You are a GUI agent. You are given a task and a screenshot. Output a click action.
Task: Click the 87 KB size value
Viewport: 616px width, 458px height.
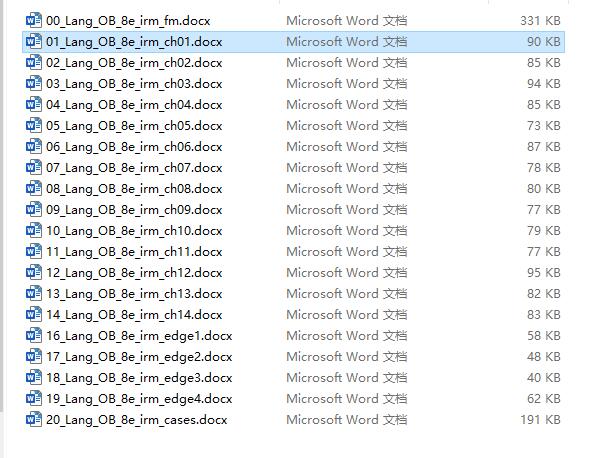[x=544, y=147]
